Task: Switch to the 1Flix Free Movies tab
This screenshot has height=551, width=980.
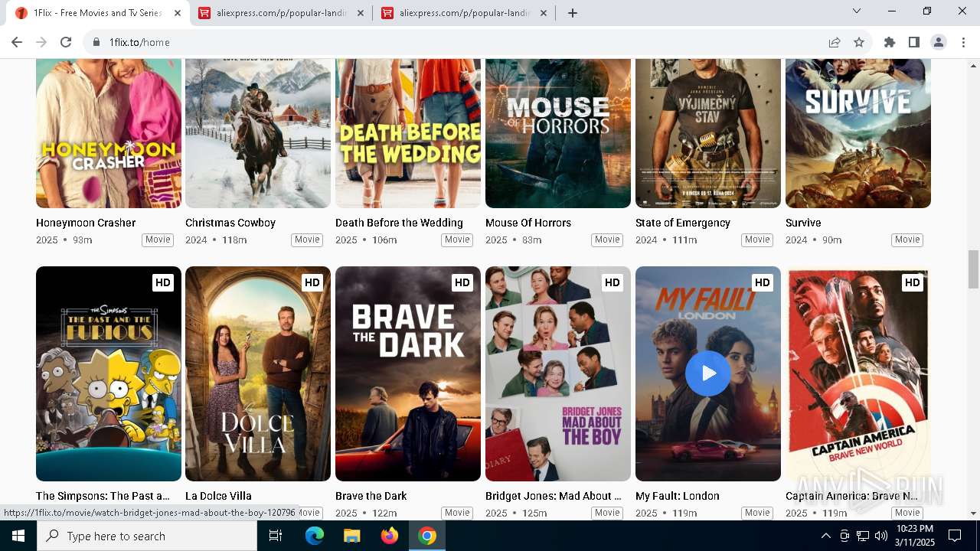Action: tap(98, 13)
